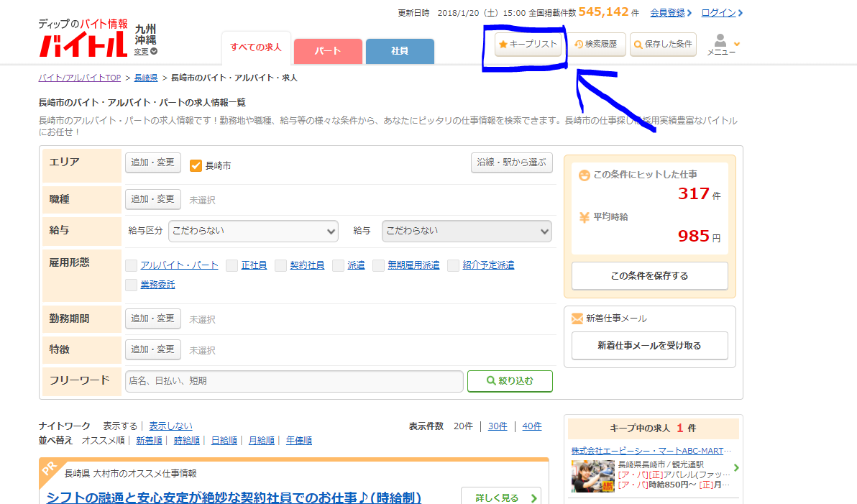Click この条件を保存する button
The image size is (857, 504).
(x=650, y=276)
